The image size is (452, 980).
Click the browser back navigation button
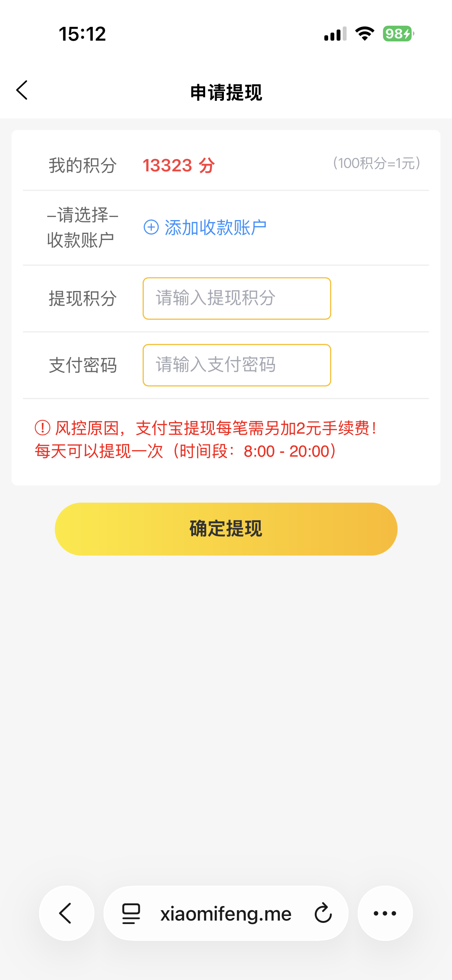[x=66, y=913]
